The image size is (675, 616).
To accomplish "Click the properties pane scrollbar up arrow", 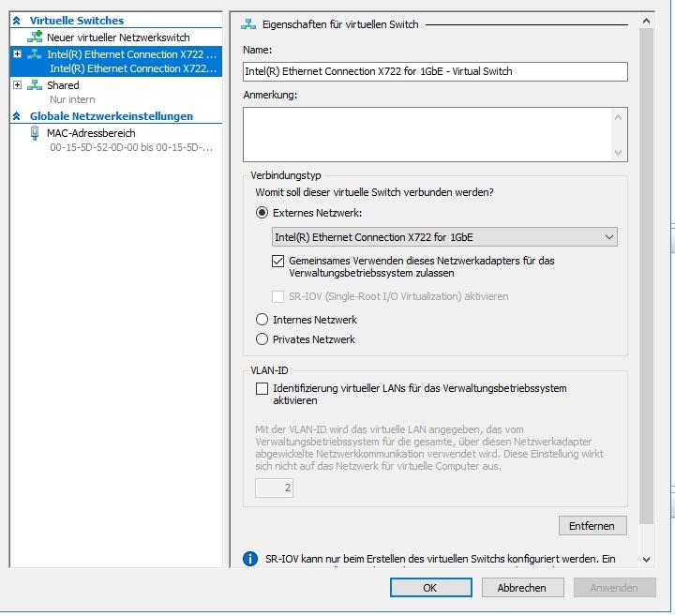I will [646, 21].
